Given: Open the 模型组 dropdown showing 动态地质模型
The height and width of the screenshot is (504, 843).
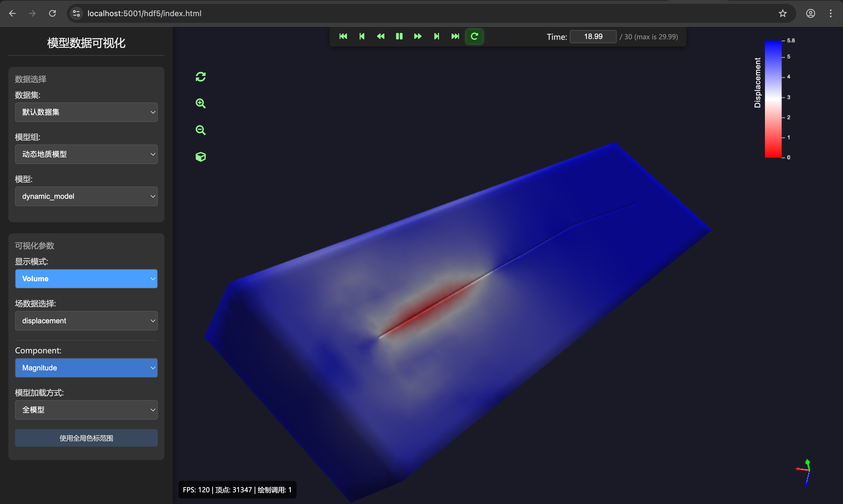Looking at the screenshot, I should [86, 154].
